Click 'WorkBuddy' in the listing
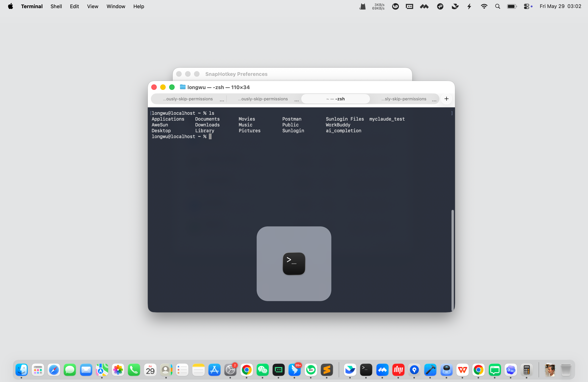Image resolution: width=588 pixels, height=382 pixels. click(x=338, y=125)
